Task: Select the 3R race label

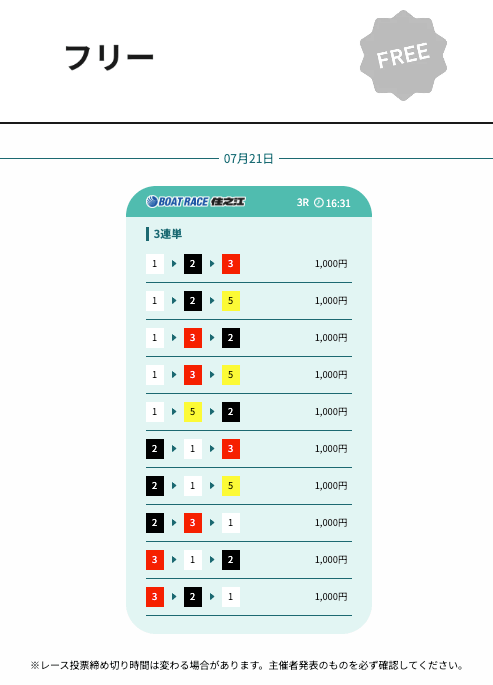Action: 303,203
